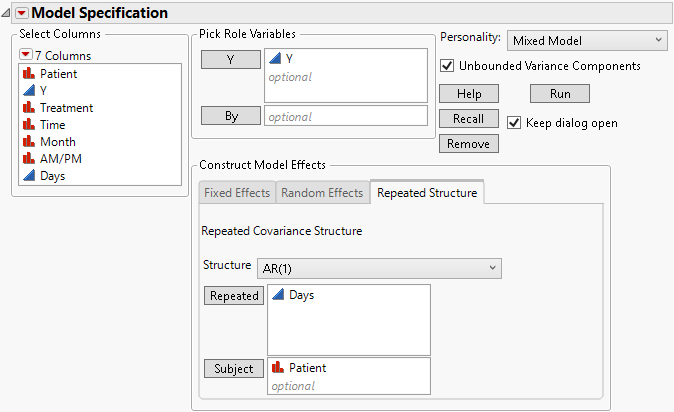
Task: Open the Personality dropdown
Action: coord(586,40)
